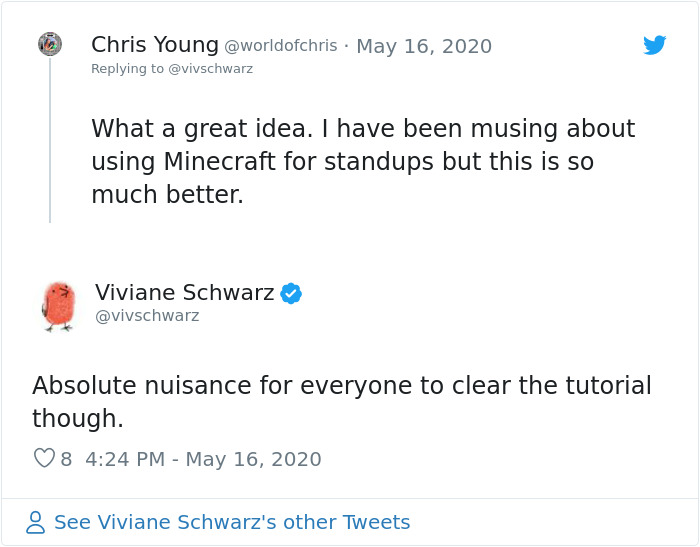
Task: Open Chris Young's profile avatar
Action: [50, 44]
